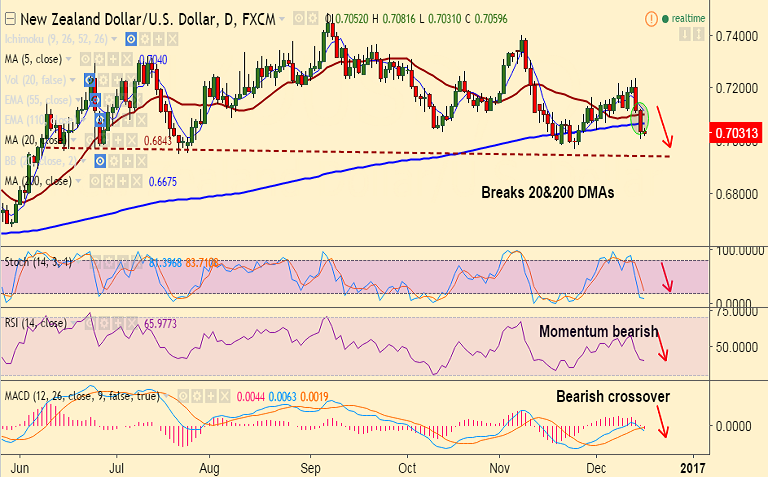
Task: Toggle the eye icon for MA (200, close)
Action: (x=95, y=182)
